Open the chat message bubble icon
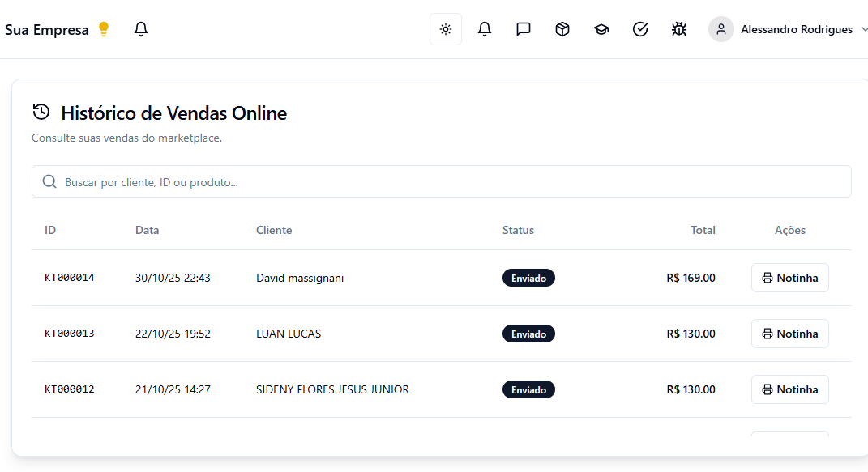 [x=523, y=28]
